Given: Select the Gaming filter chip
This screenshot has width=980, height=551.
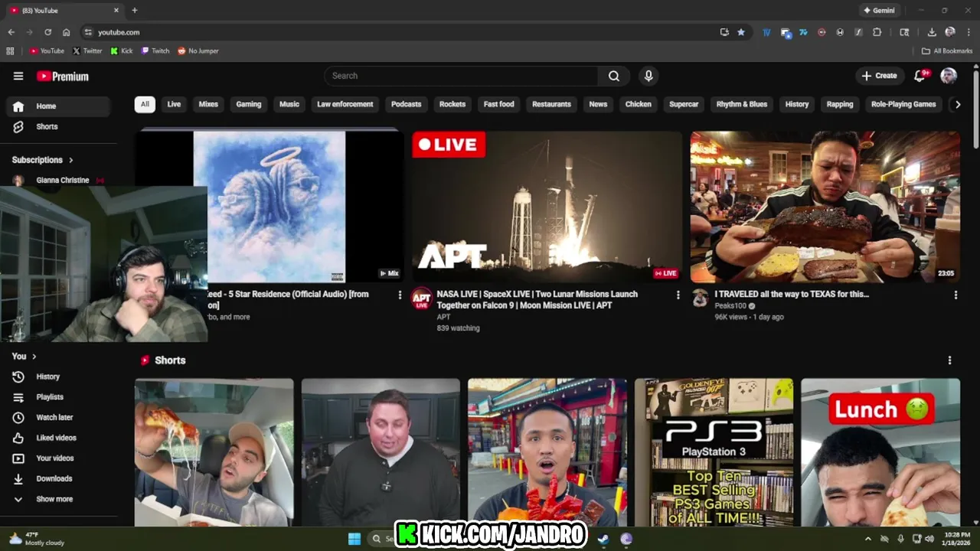Looking at the screenshot, I should [249, 104].
